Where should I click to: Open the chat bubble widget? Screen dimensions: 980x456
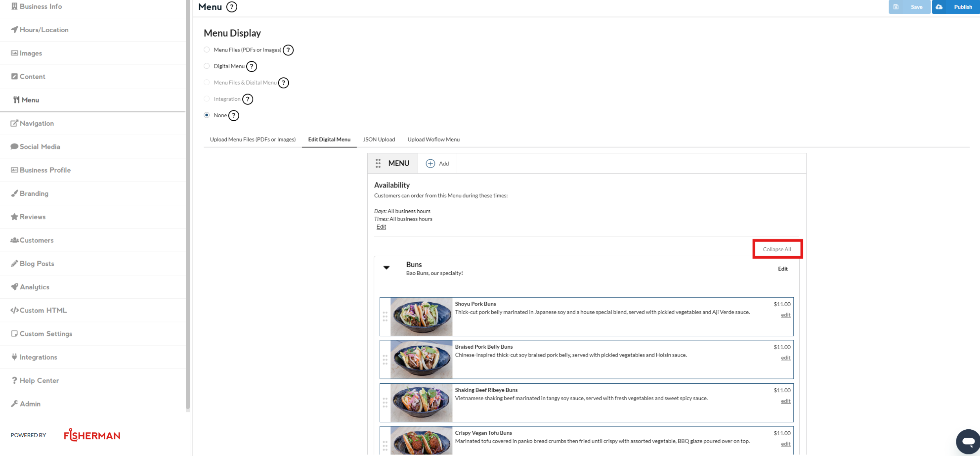968,441
